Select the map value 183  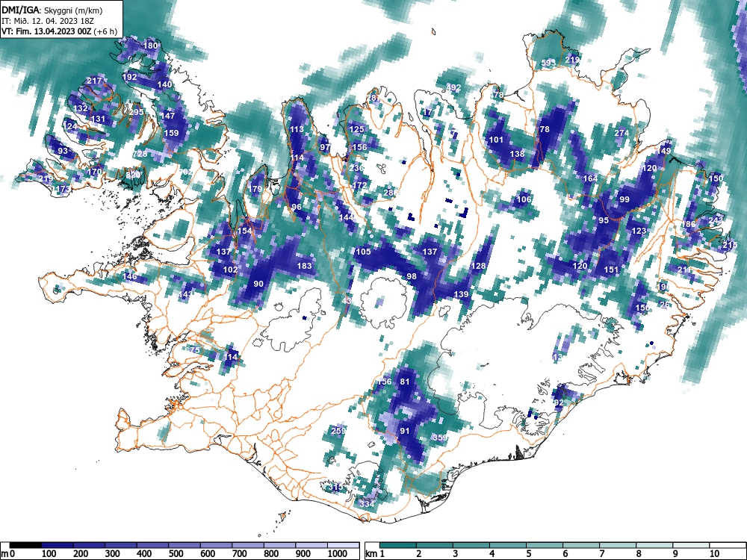[x=304, y=267]
